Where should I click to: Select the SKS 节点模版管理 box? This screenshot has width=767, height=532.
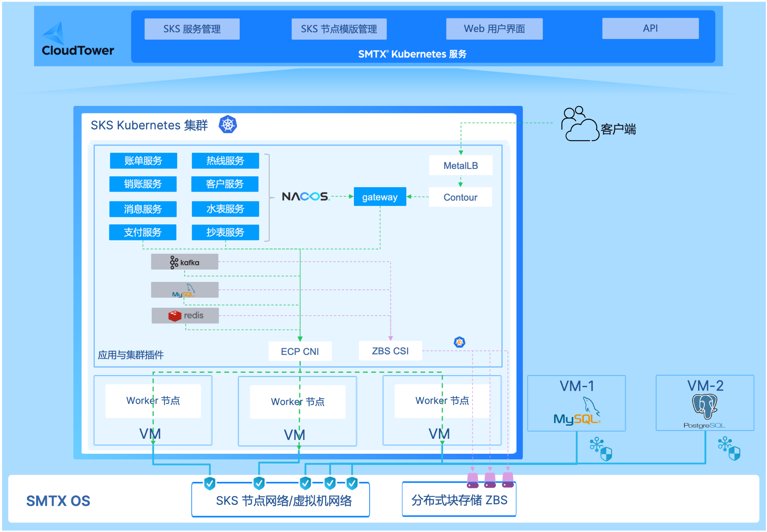point(339,29)
